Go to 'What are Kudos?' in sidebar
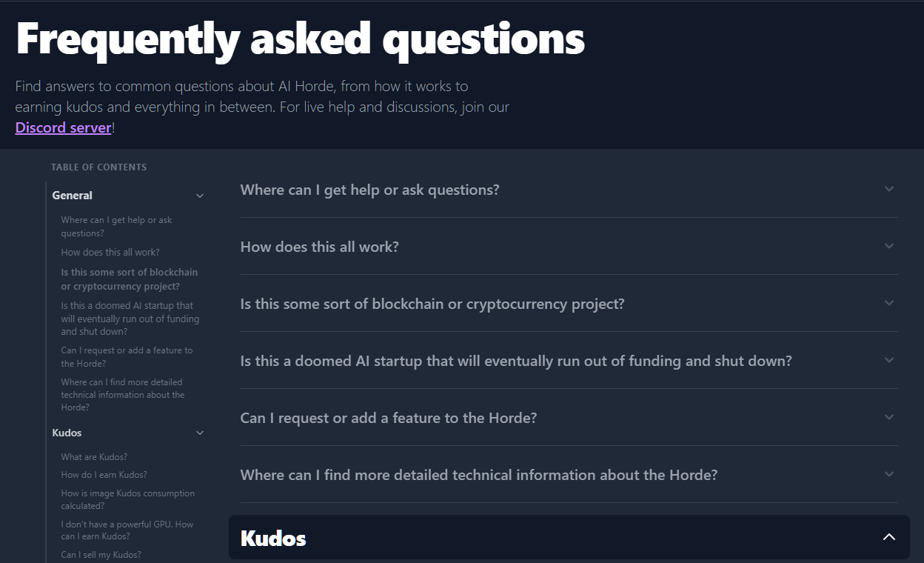Image resolution: width=924 pixels, height=563 pixels. click(94, 457)
